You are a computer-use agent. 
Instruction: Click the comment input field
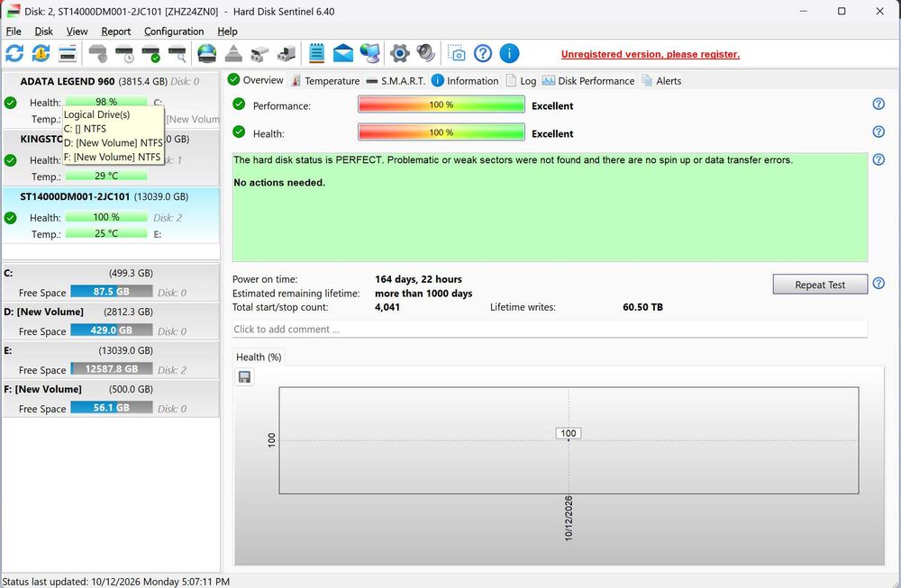click(550, 330)
